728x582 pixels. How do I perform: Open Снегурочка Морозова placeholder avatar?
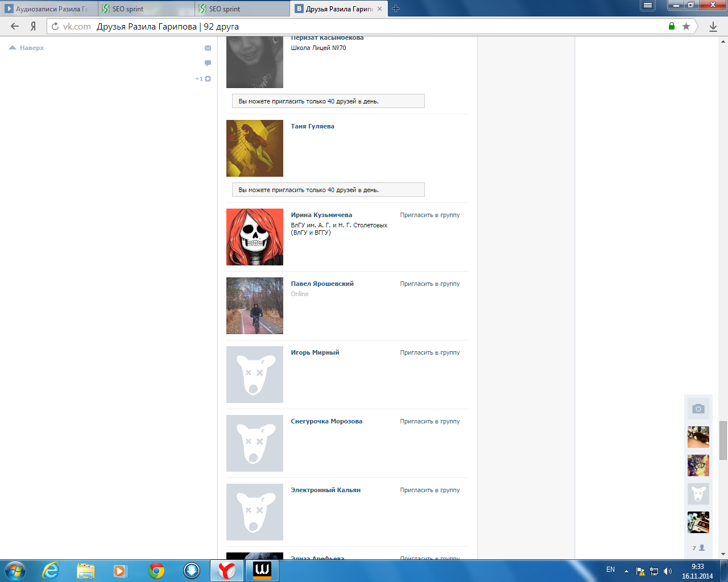pos(255,443)
